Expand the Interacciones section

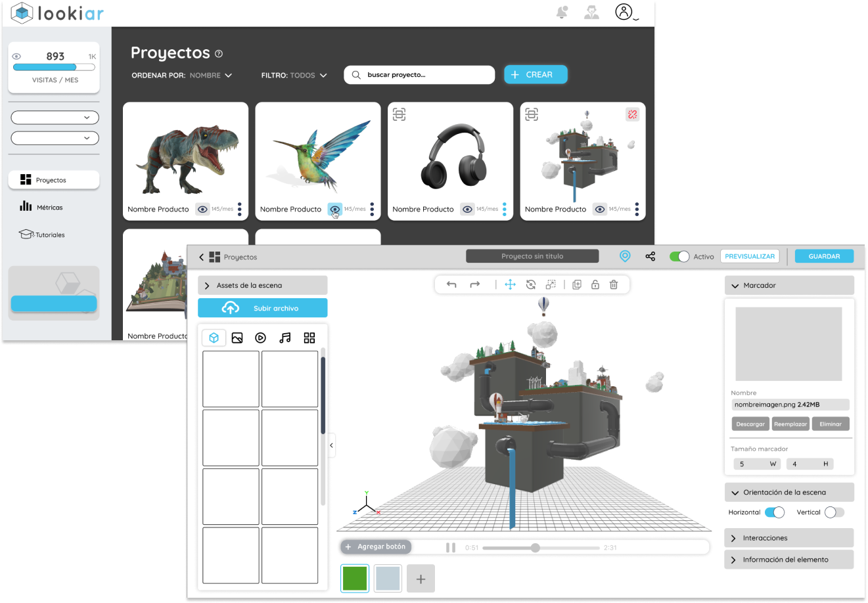coord(788,538)
